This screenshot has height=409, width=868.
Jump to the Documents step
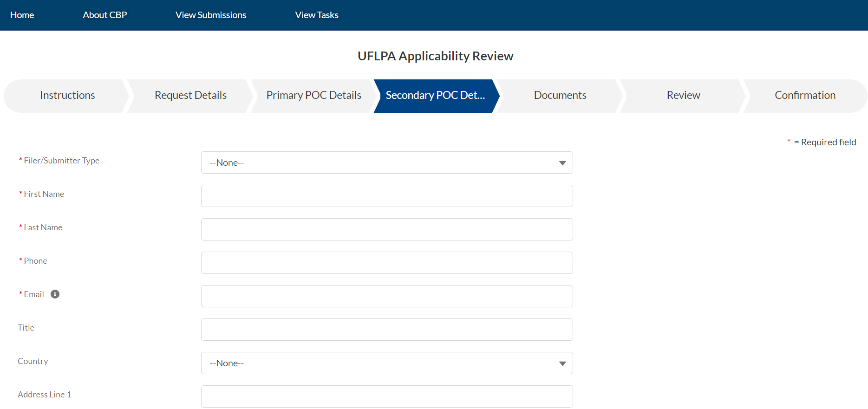pyautogui.click(x=560, y=96)
